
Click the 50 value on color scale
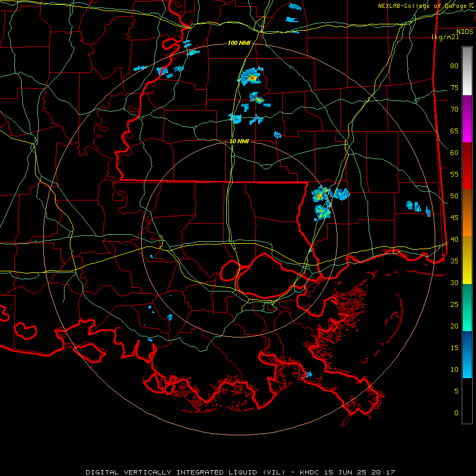(x=454, y=196)
